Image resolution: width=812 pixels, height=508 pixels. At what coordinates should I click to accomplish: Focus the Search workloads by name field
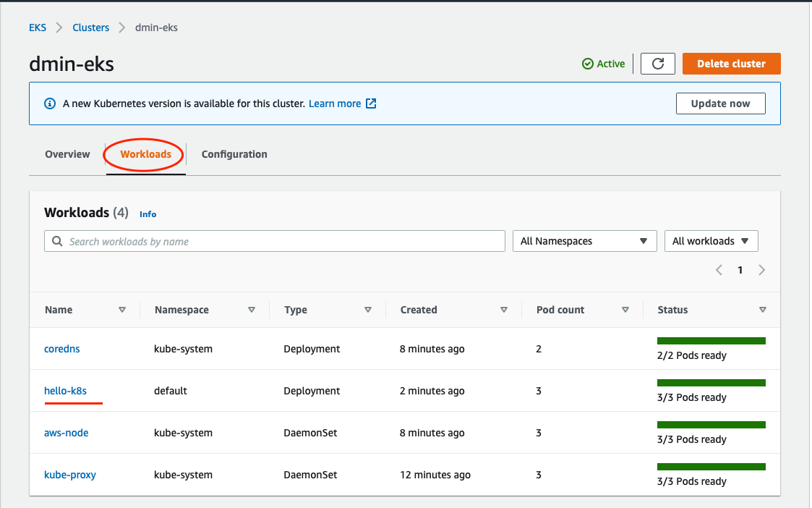pos(275,241)
